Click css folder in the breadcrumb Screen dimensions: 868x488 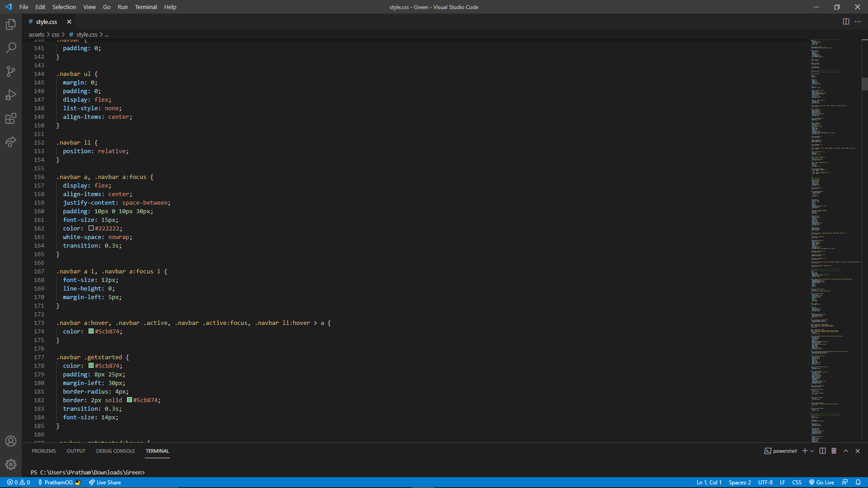56,34
